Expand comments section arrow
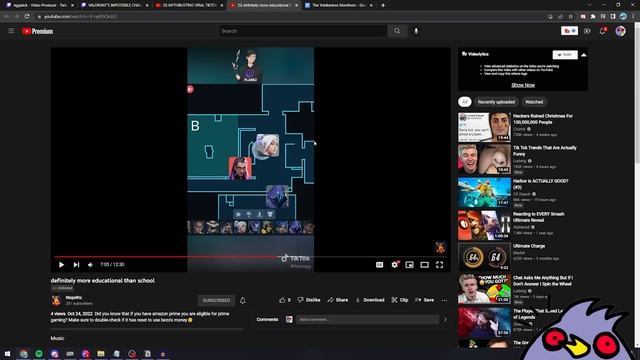640x360 pixels. (445, 320)
